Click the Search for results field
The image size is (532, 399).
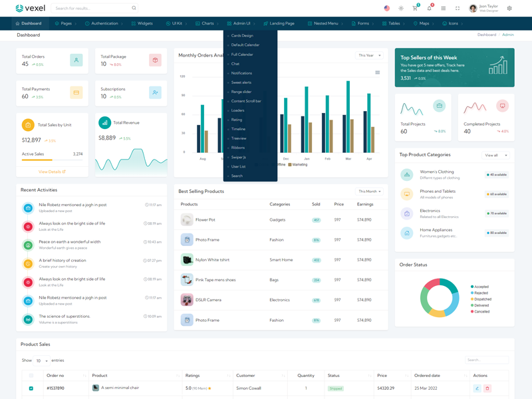[92, 9]
